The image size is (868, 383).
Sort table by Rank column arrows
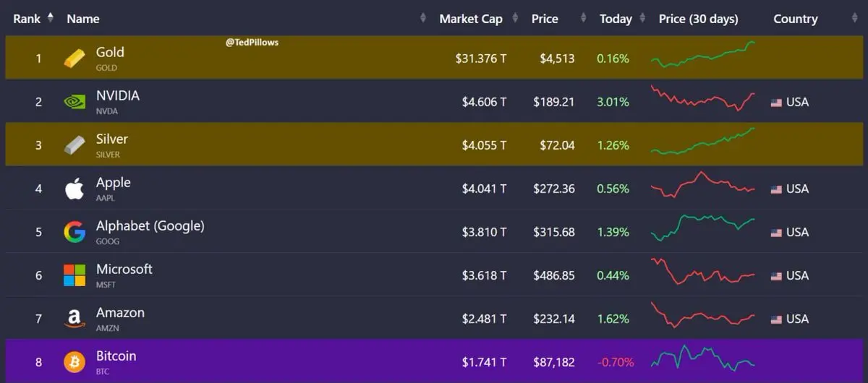50,19
